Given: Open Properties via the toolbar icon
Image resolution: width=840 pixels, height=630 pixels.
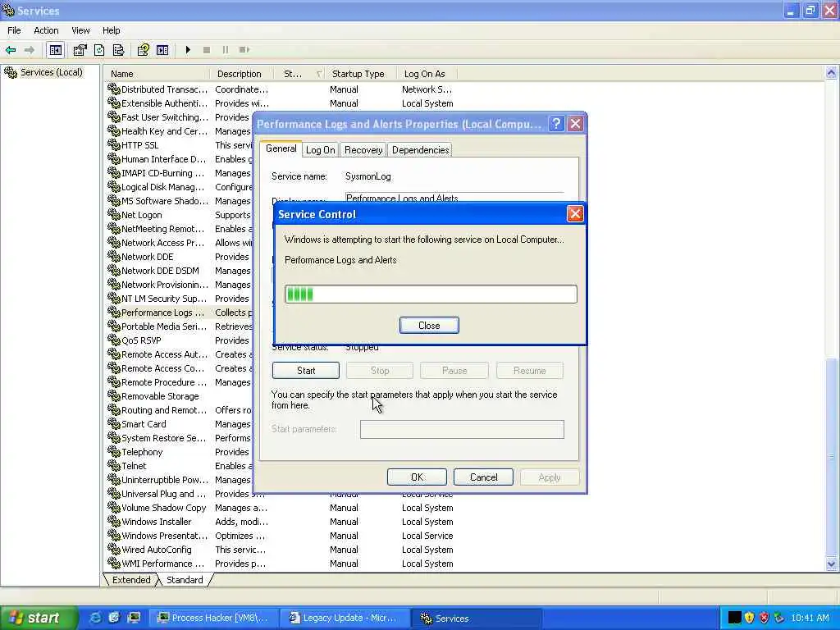Looking at the screenshot, I should click(x=80, y=50).
